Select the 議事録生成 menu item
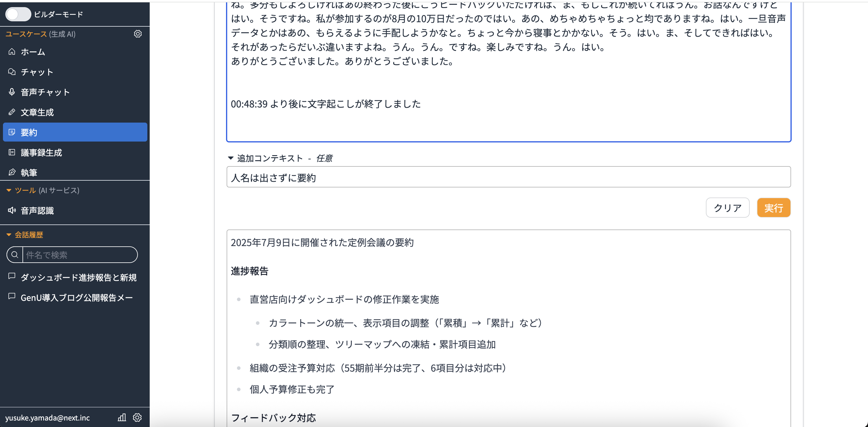Image resolution: width=868 pixels, height=427 pixels. pyautogui.click(x=41, y=152)
